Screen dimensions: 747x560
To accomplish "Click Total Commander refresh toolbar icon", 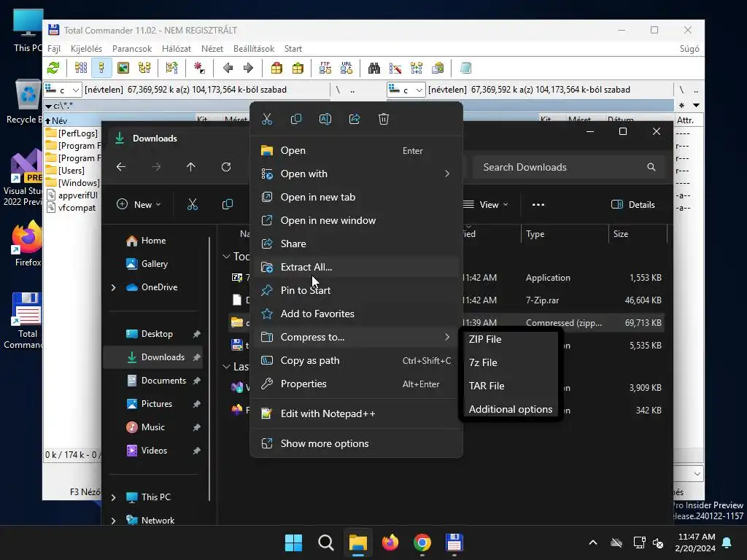I will tap(53, 69).
